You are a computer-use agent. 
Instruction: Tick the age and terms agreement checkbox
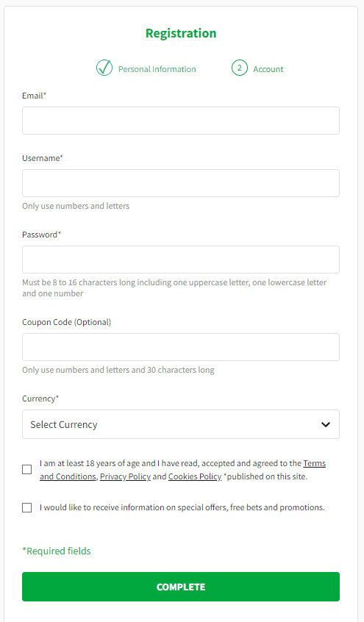26,470
